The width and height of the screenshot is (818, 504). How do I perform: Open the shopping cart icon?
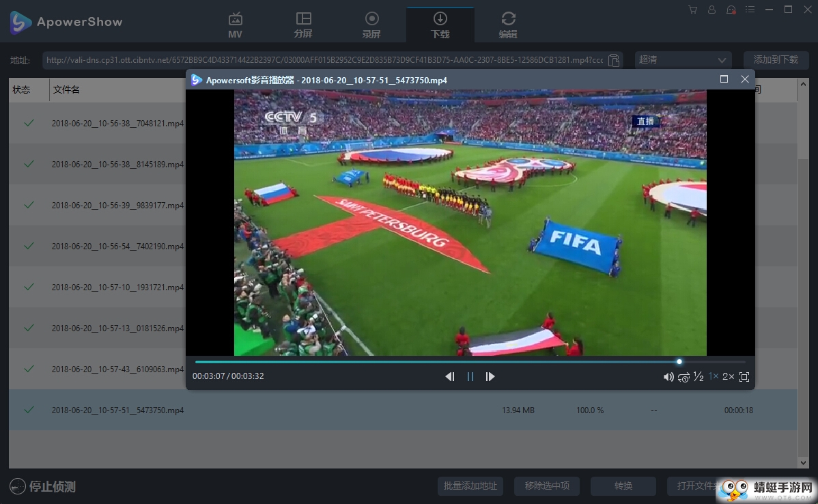point(692,10)
